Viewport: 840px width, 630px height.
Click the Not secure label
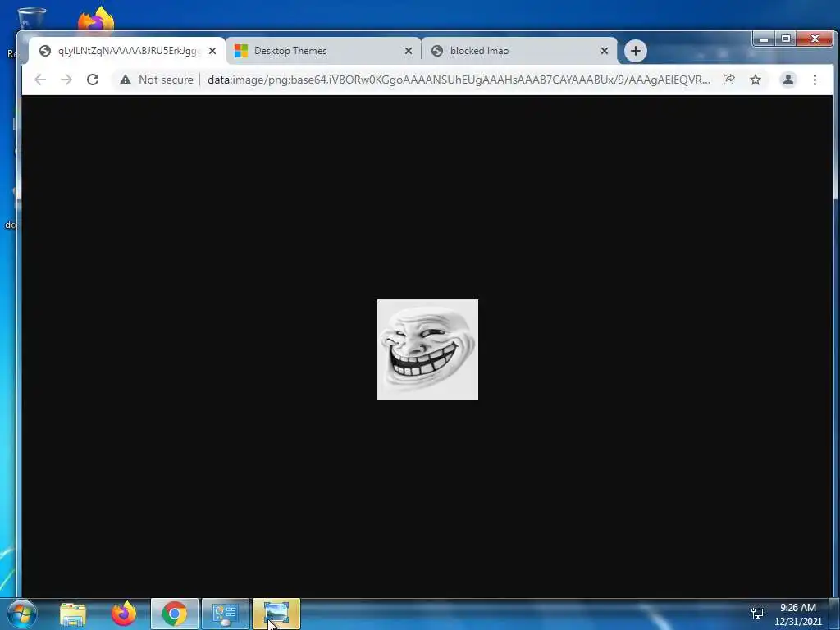click(166, 80)
